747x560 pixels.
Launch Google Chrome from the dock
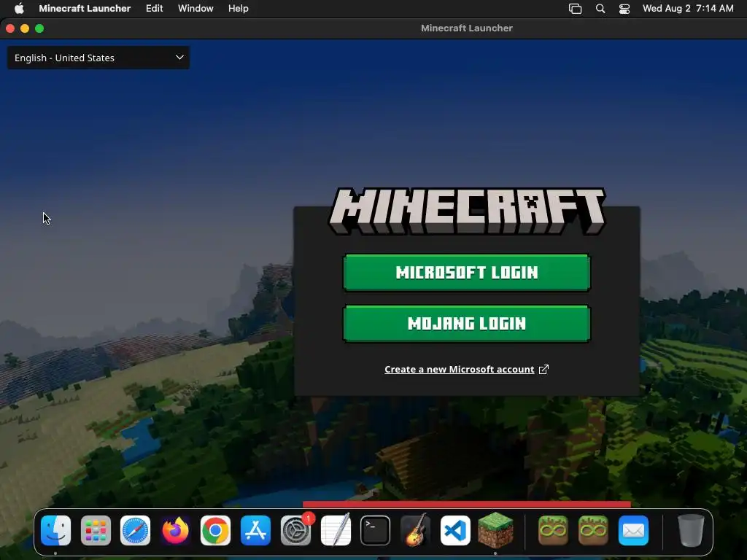pyautogui.click(x=215, y=531)
